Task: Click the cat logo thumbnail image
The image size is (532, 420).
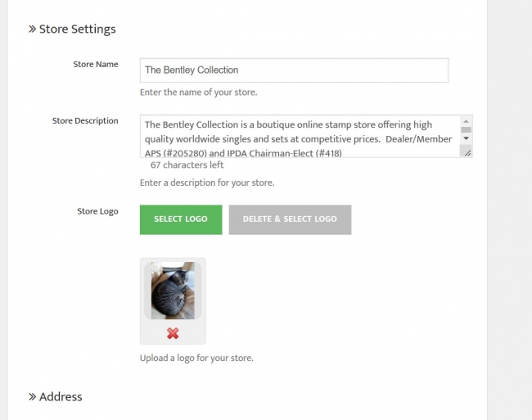Action: (x=173, y=291)
